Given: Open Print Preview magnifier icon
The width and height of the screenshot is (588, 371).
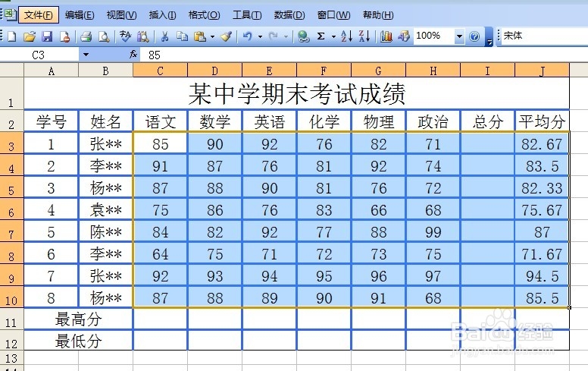Looking at the screenshot, I should [104, 36].
